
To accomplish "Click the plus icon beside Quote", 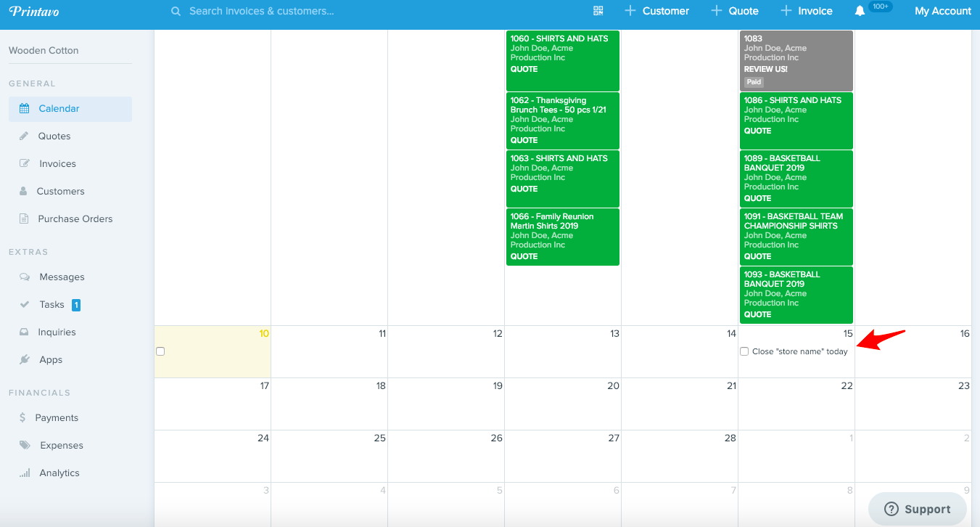I will pyautogui.click(x=717, y=11).
